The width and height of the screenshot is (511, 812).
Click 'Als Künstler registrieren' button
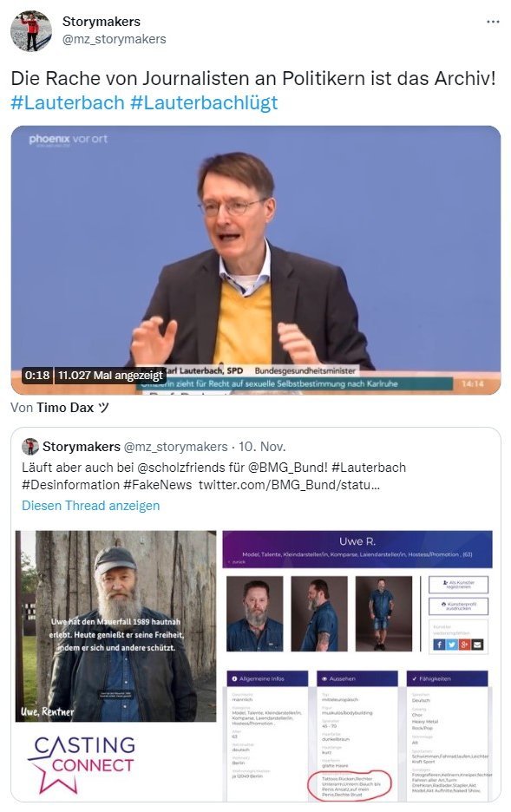click(x=458, y=585)
